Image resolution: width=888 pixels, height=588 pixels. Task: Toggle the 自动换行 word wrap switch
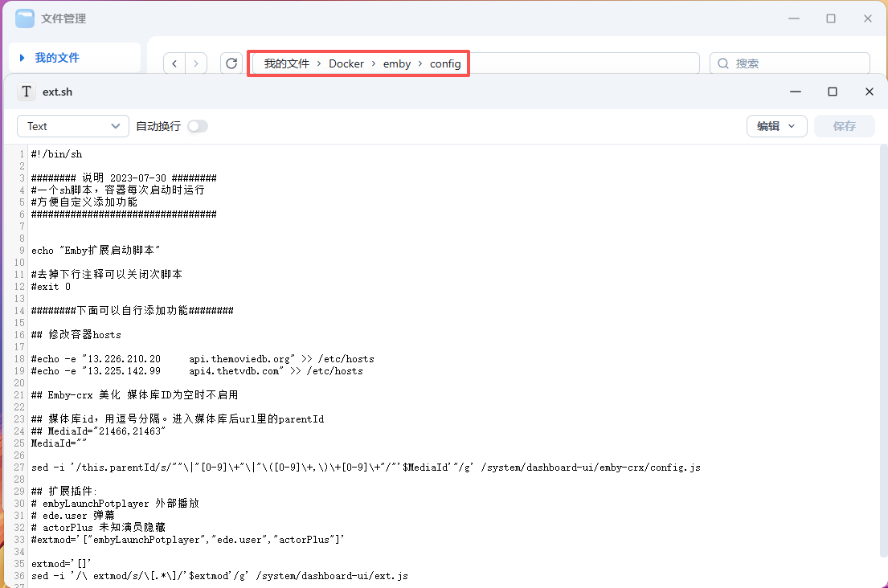click(197, 126)
